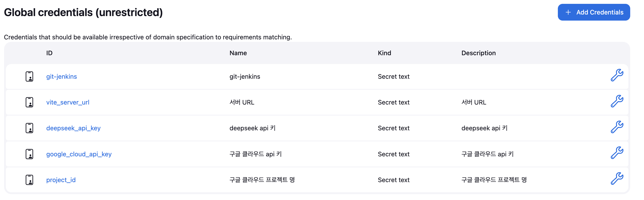The width and height of the screenshot is (644, 200).
Task: Click the wrench icon for git-jenkins
Action: click(617, 76)
